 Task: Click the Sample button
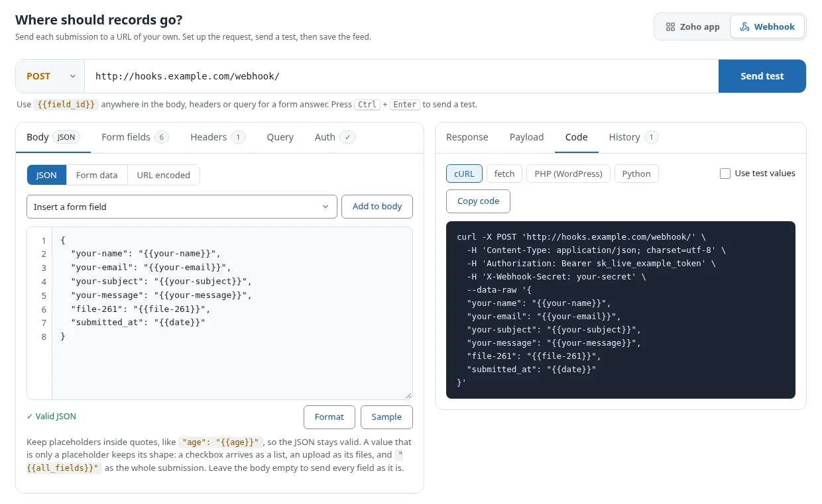386,417
